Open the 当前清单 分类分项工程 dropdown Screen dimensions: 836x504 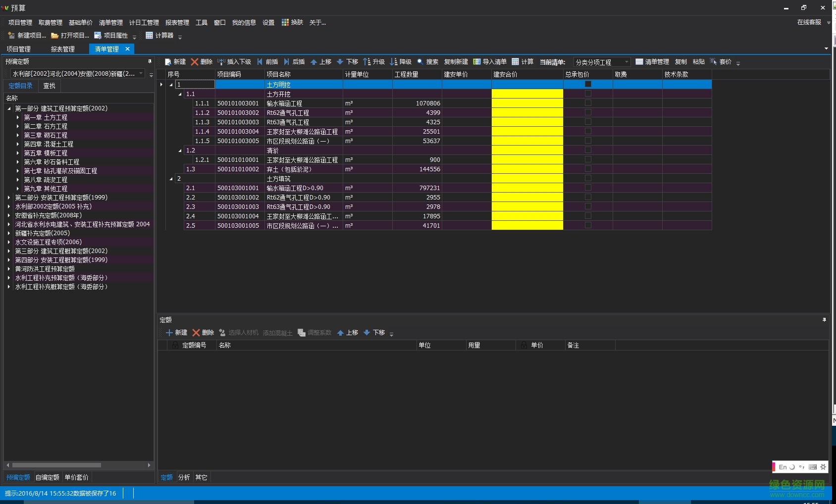(x=627, y=62)
